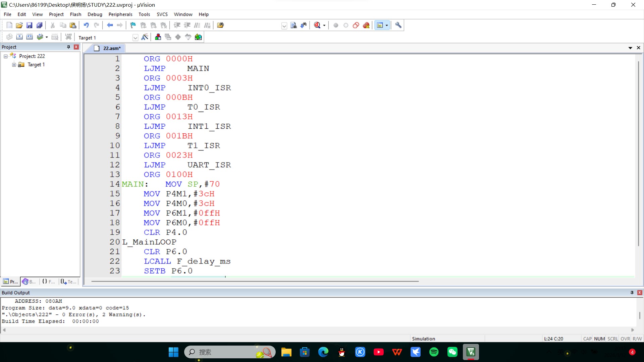Open Microsoft Edge from the taskbar
This screenshot has width=644, height=362.
(x=323, y=352)
